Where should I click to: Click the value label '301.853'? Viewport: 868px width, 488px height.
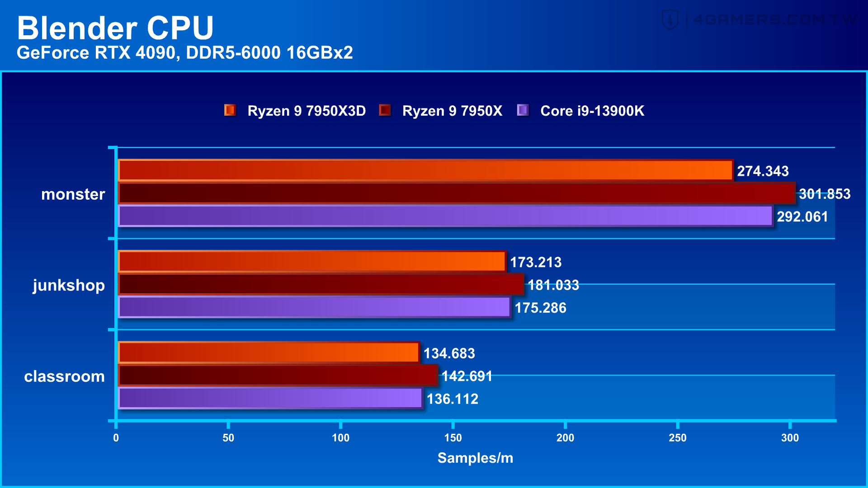(825, 194)
